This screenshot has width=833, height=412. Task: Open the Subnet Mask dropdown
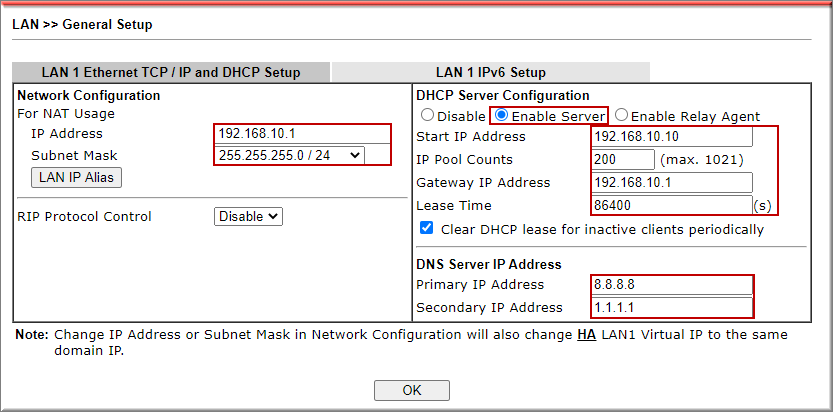coord(289,155)
